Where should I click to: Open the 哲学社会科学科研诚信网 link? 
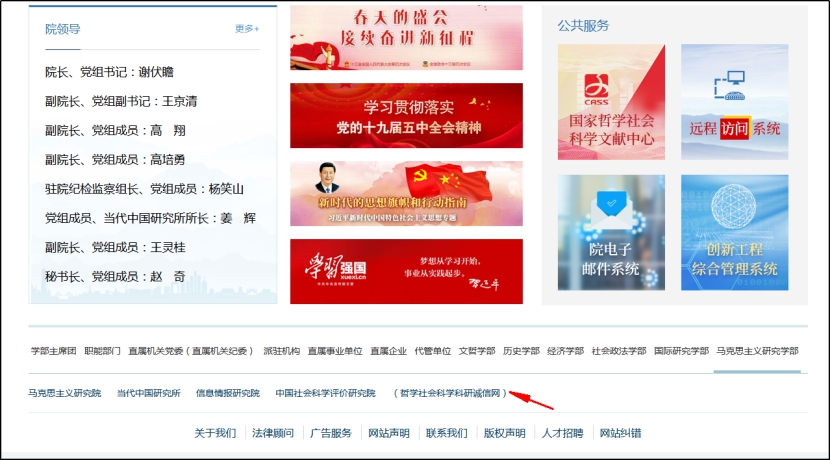click(450, 393)
